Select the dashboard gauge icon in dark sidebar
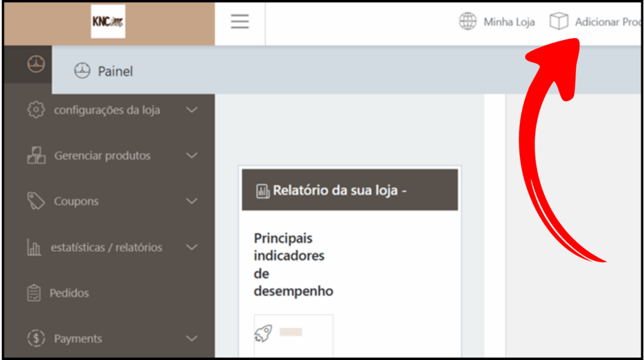Screen dimensions: 644x360 click(x=36, y=64)
